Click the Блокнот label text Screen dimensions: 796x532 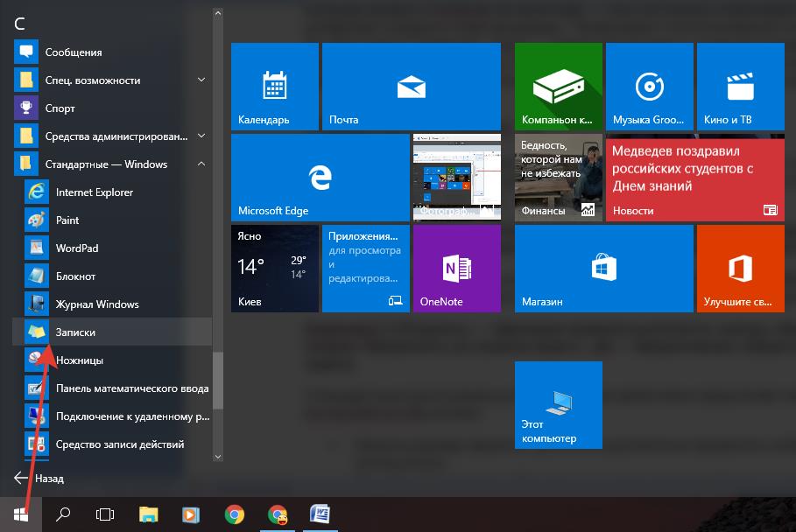point(75,276)
